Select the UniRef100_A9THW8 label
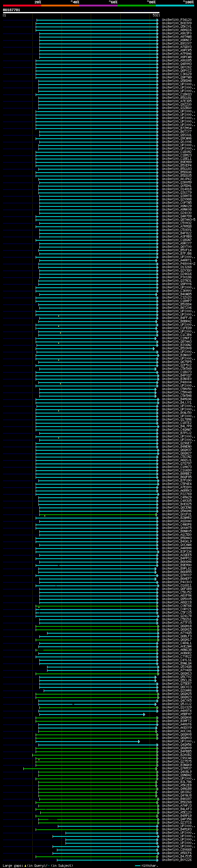 click(x=177, y=37)
